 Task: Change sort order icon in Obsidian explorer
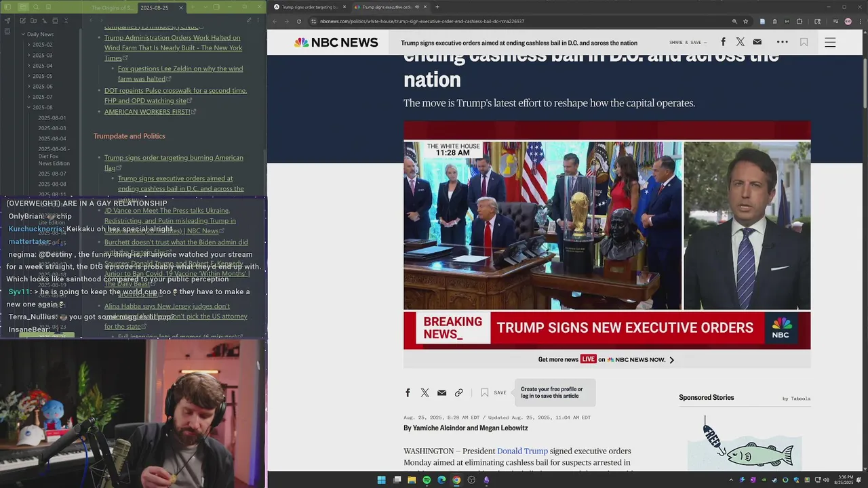(x=44, y=21)
